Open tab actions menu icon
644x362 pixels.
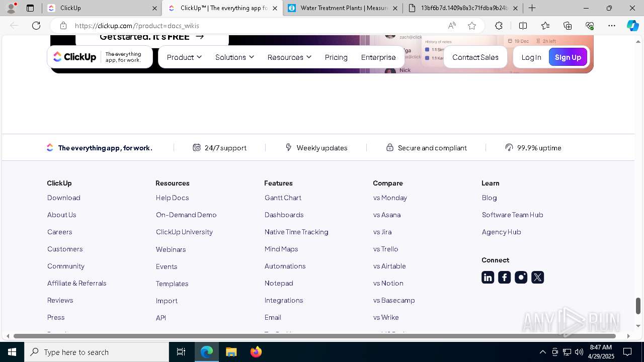30,8
